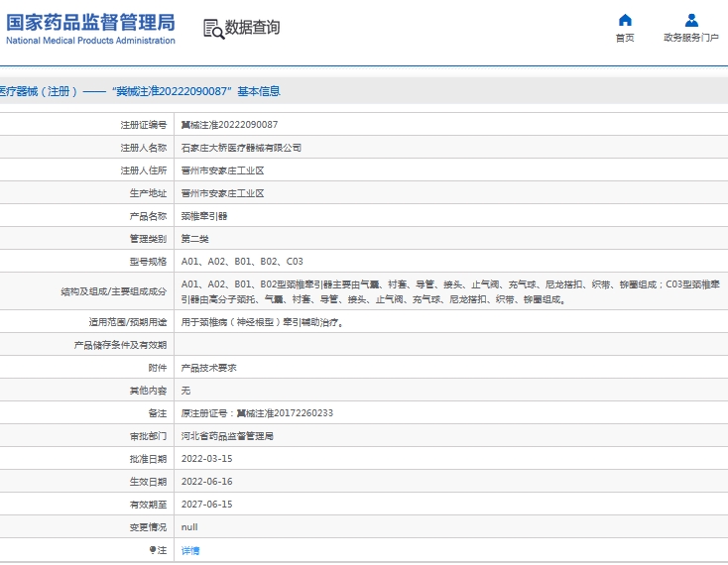Click attachment value 产品技术要求
Screen dimensions: 728x565
[208, 368]
